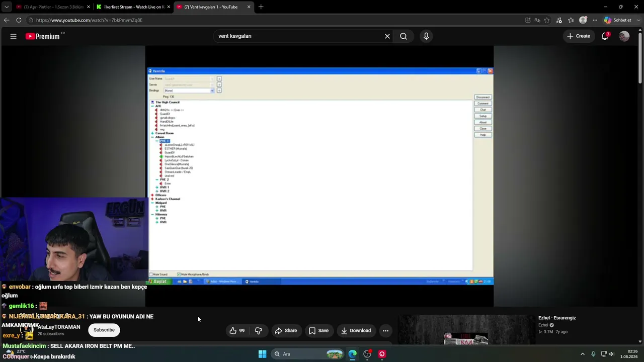Download this video
The image size is (644, 362).
(x=356, y=330)
